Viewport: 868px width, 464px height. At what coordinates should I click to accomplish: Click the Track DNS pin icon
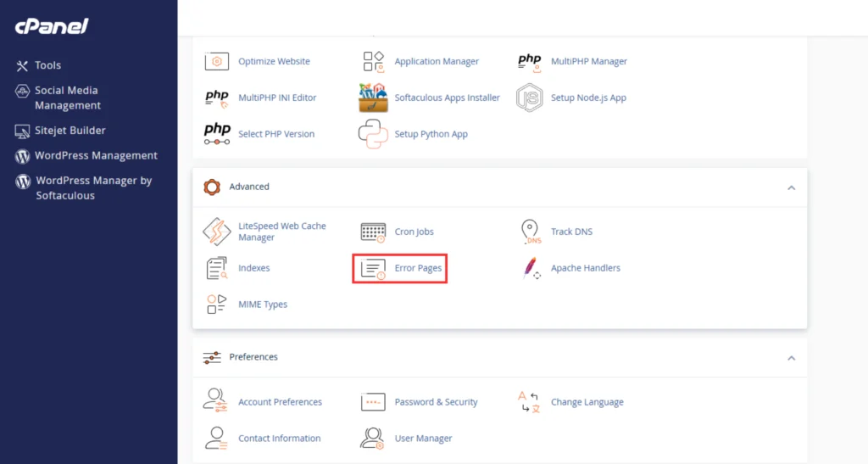(531, 232)
